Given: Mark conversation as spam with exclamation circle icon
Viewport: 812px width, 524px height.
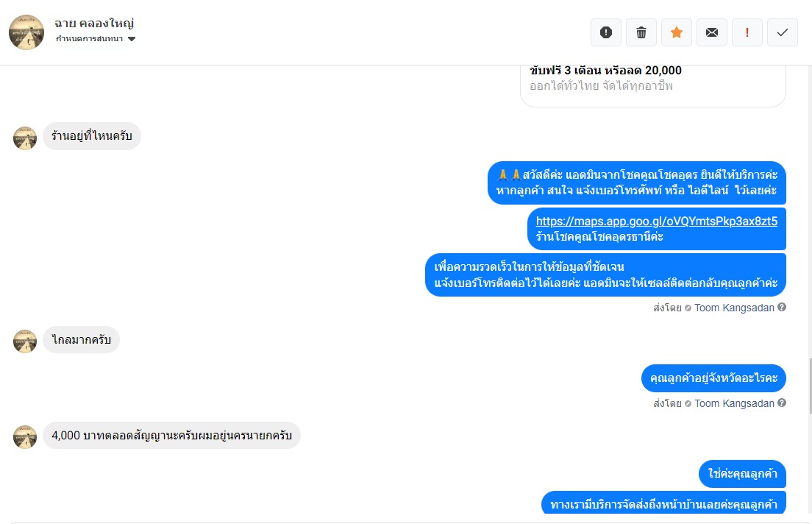Looking at the screenshot, I should 606,32.
